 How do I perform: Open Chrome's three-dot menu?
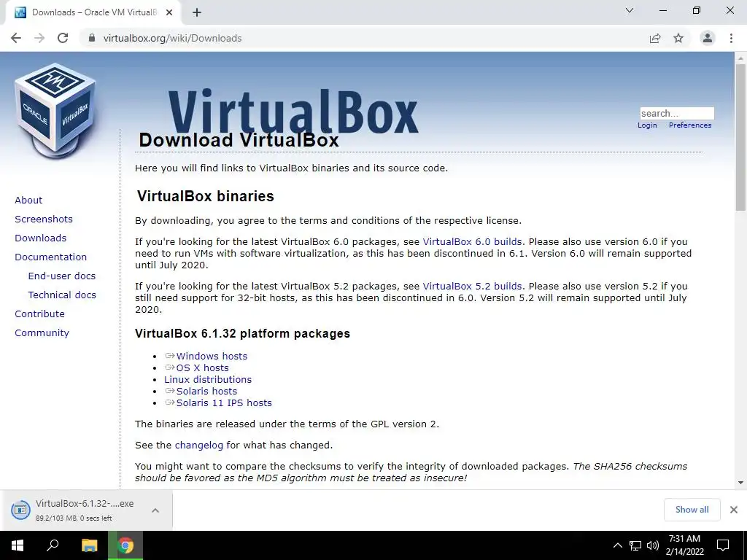731,38
